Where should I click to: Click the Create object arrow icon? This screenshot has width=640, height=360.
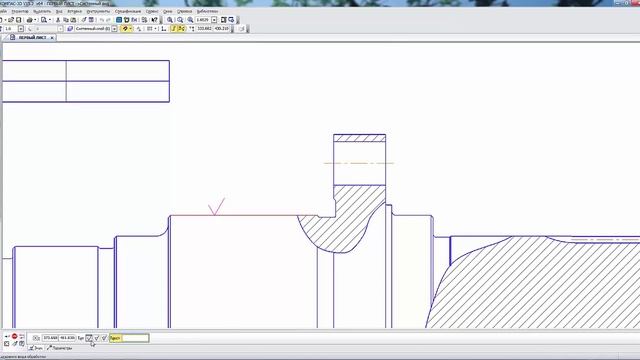7,336
